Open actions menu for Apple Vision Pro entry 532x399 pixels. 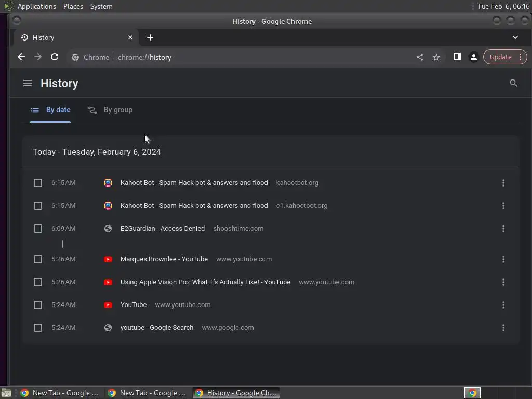[503, 282]
